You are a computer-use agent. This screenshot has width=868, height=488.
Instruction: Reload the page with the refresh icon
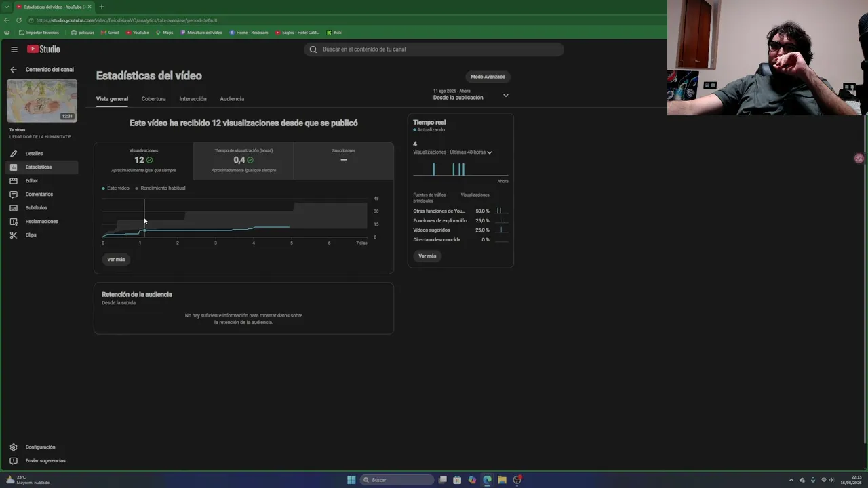[19, 20]
